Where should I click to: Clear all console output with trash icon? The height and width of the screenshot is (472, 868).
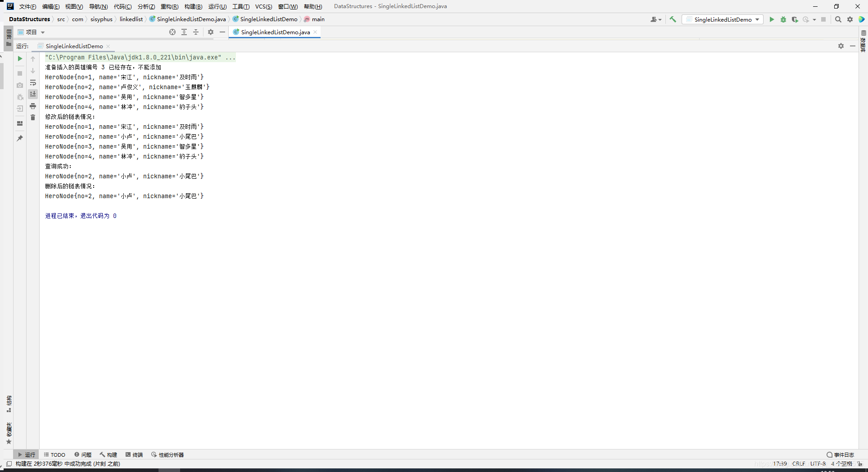[x=33, y=118]
